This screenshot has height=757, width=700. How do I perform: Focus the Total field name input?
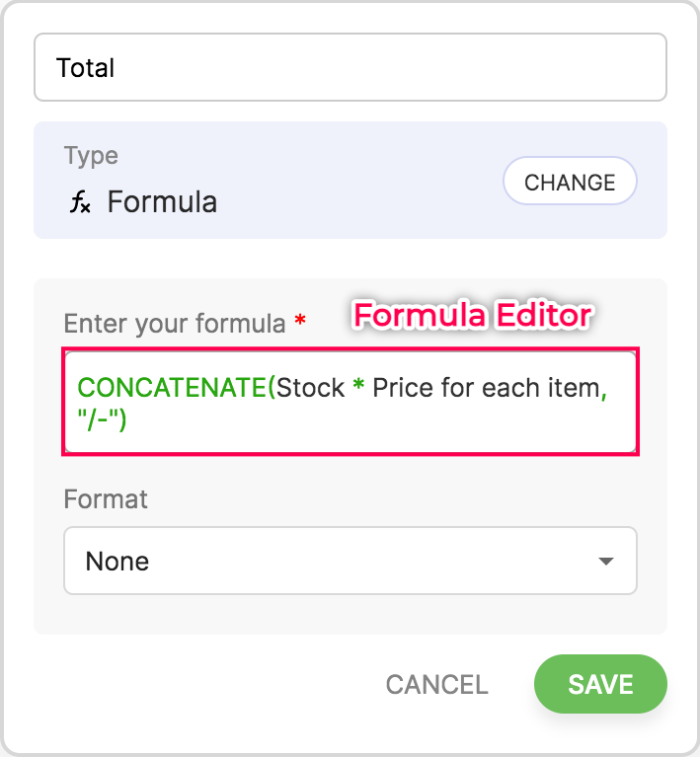click(350, 68)
